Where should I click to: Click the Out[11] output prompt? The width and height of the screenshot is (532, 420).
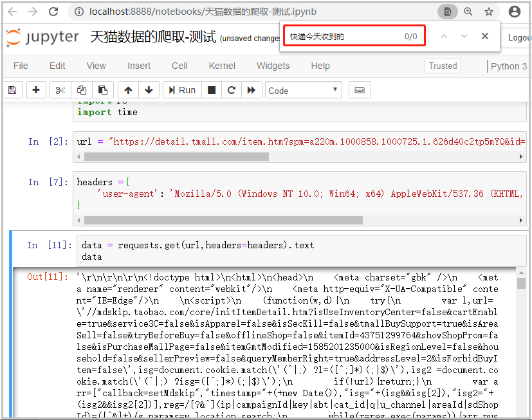(48, 277)
